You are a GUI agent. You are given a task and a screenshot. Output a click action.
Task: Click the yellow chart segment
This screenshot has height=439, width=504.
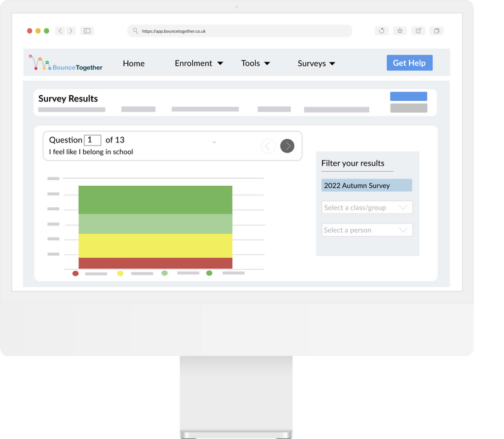pyautogui.click(x=156, y=246)
